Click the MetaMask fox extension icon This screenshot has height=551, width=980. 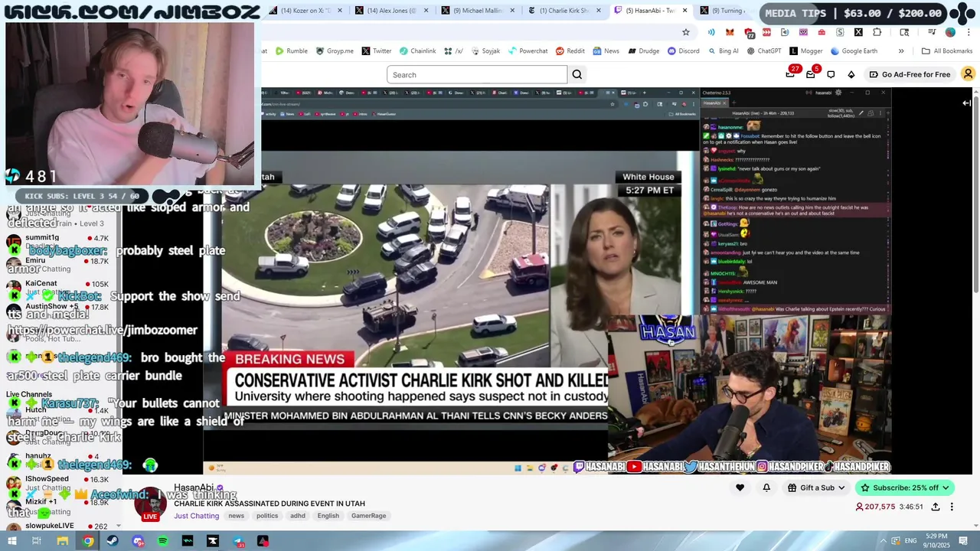pos(730,32)
